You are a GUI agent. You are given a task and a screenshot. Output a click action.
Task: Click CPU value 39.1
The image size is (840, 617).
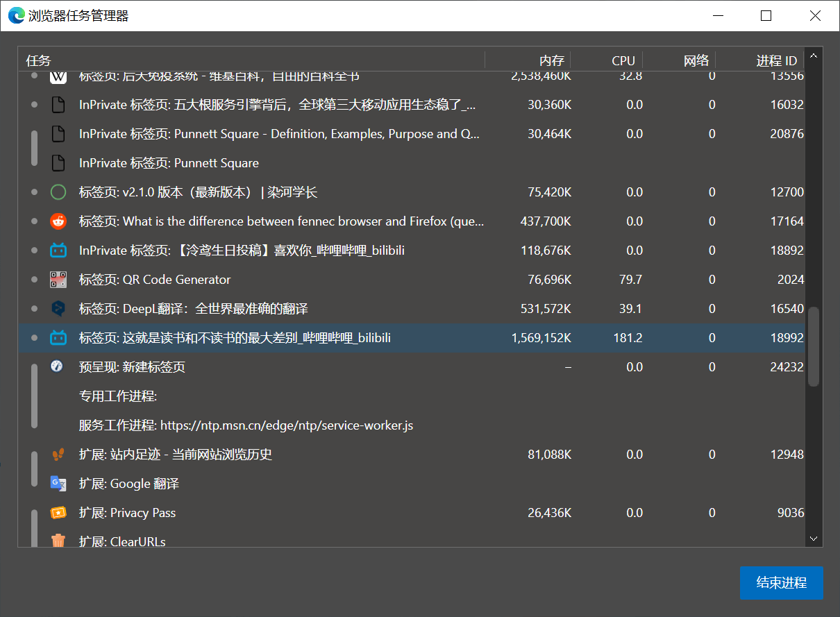(630, 309)
